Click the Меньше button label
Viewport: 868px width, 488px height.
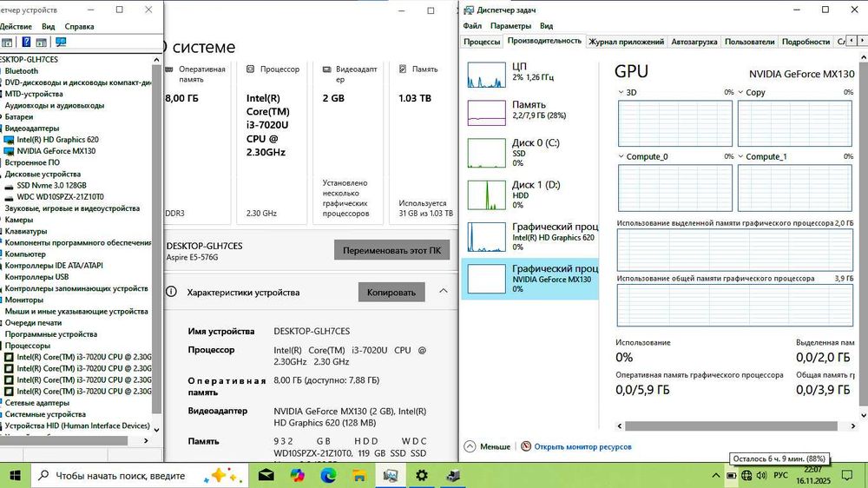pos(495,446)
